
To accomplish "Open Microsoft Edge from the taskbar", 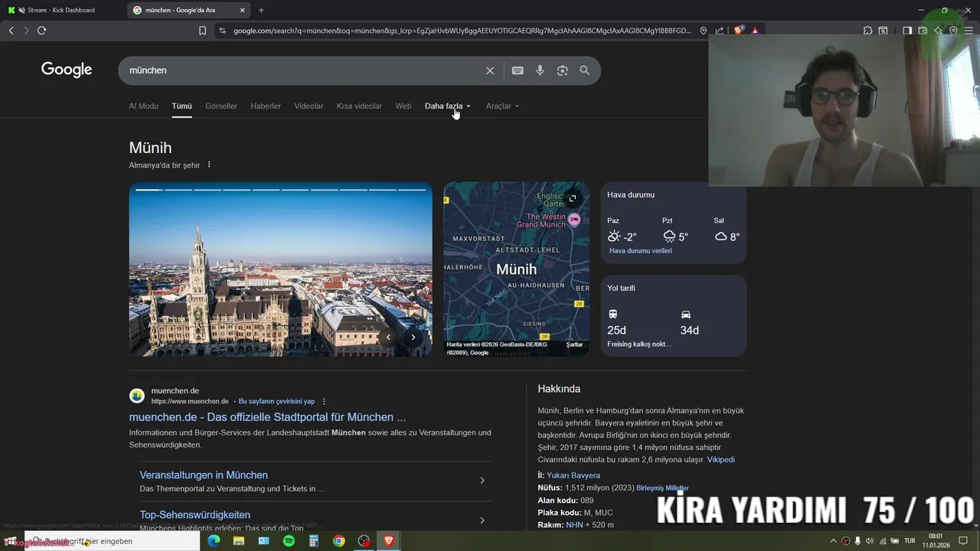I will (x=214, y=541).
